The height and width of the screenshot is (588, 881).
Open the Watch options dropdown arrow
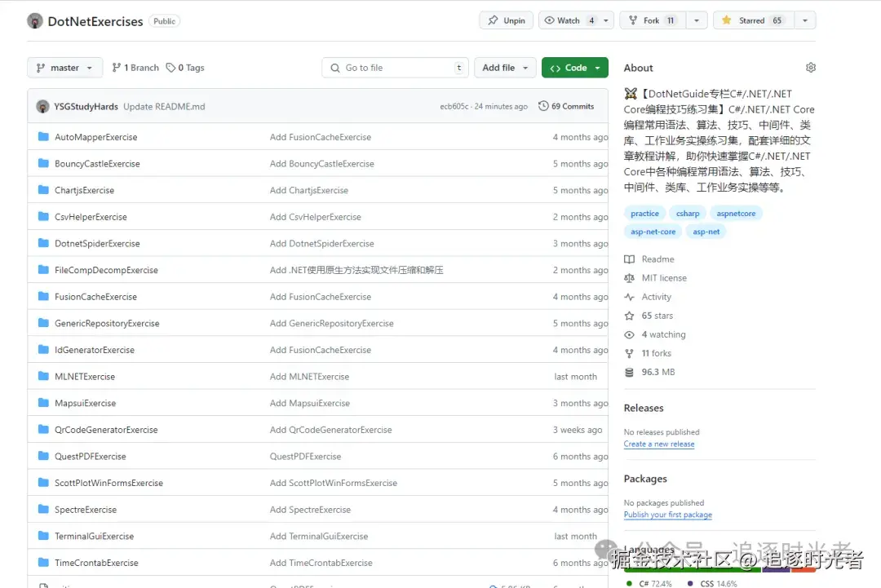(606, 20)
